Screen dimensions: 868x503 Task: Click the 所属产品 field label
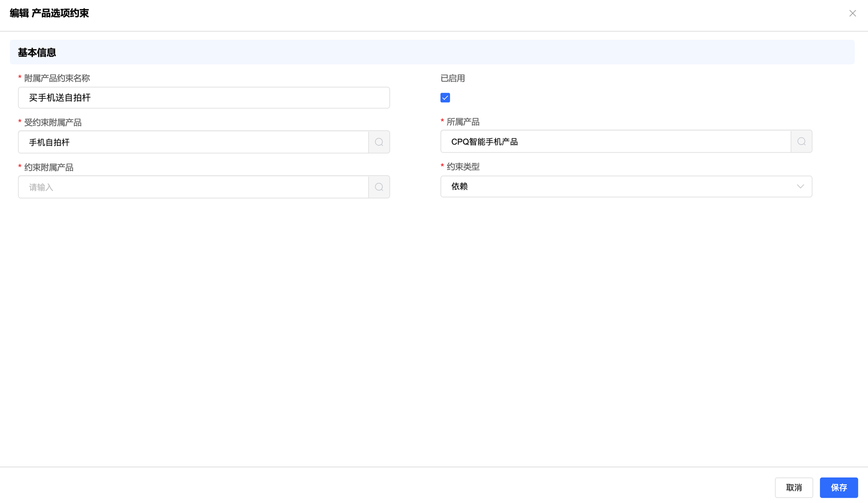[463, 122]
